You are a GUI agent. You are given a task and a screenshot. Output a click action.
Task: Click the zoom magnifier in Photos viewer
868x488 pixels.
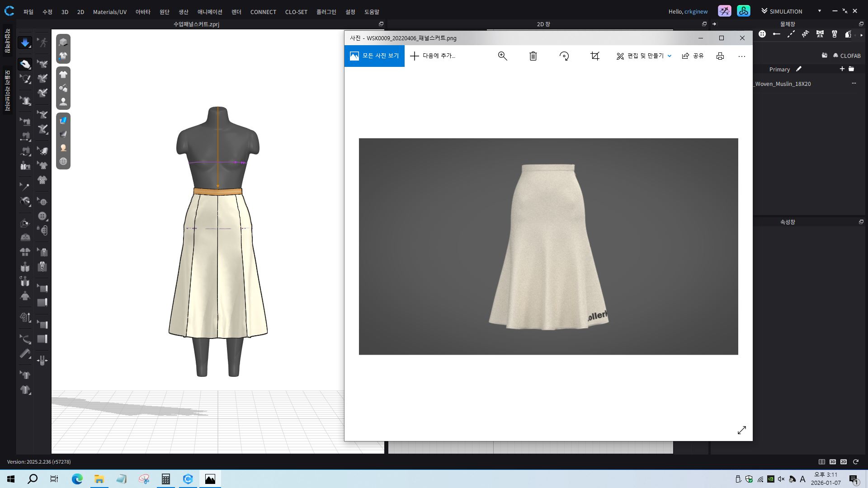tap(502, 56)
